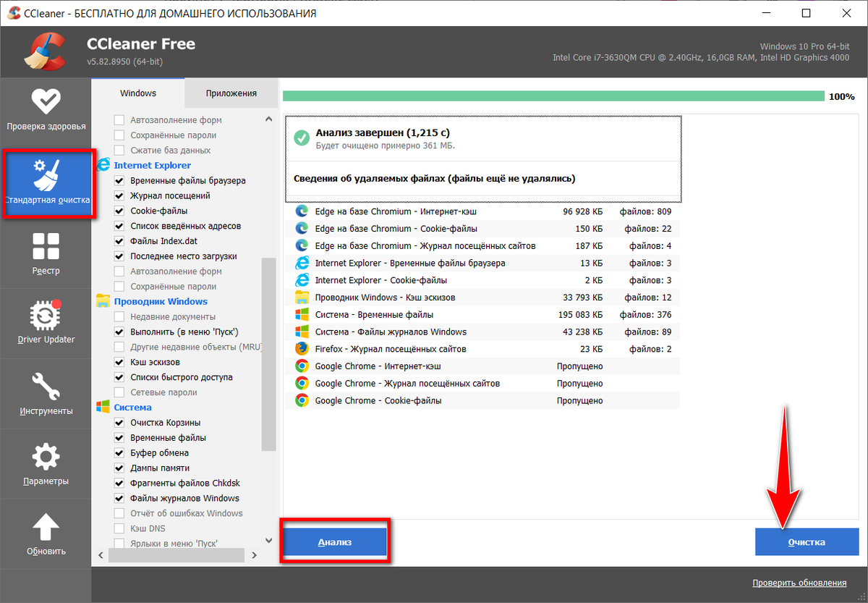Uncheck Временные файлы браузера checkbox
Image resolution: width=868 pixels, height=603 pixels.
[119, 180]
